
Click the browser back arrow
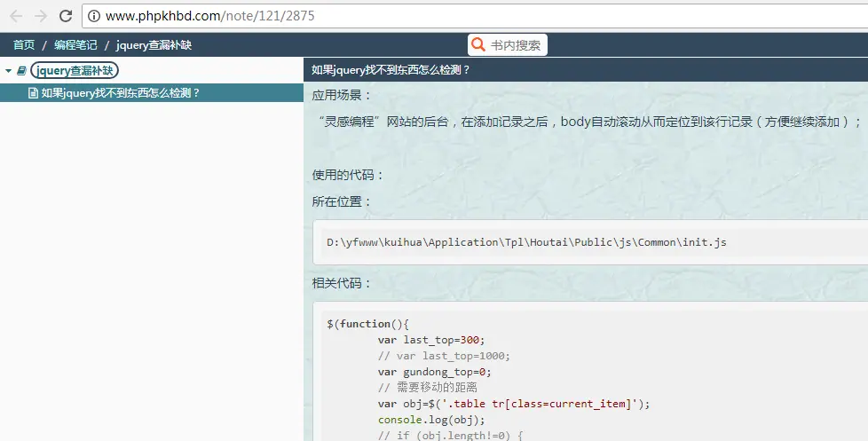[16, 16]
